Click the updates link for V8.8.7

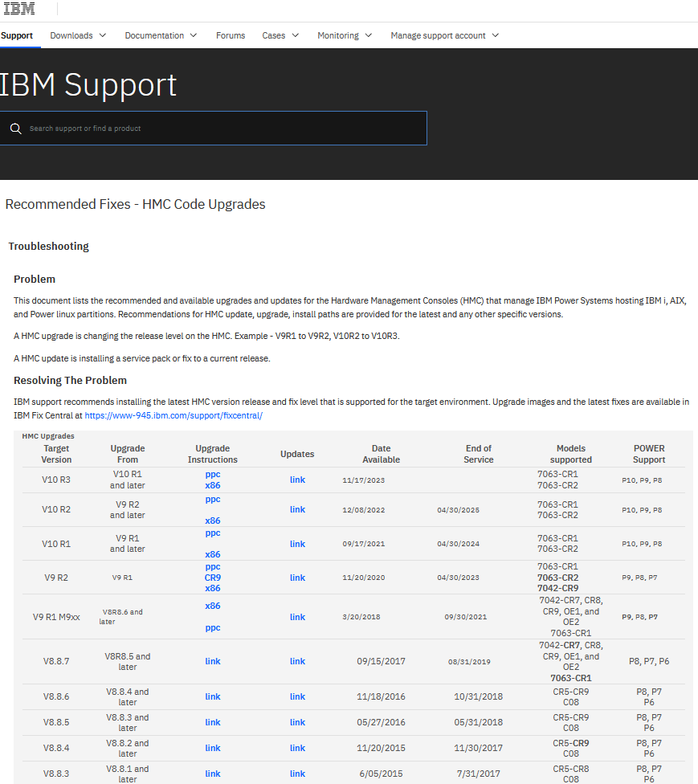pyautogui.click(x=297, y=661)
